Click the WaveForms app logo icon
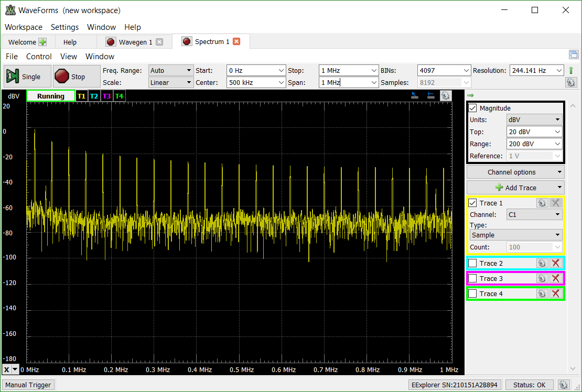 pyautogui.click(x=10, y=10)
